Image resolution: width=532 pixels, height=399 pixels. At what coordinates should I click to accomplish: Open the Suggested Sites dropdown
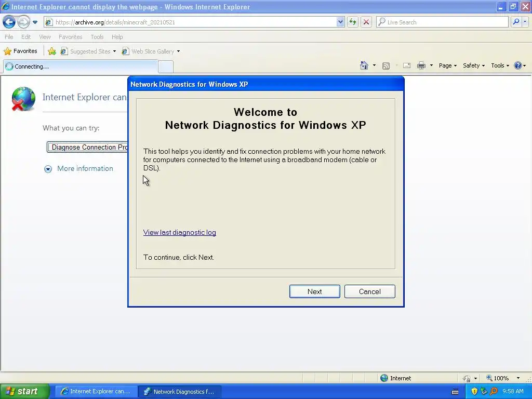[x=88, y=51]
